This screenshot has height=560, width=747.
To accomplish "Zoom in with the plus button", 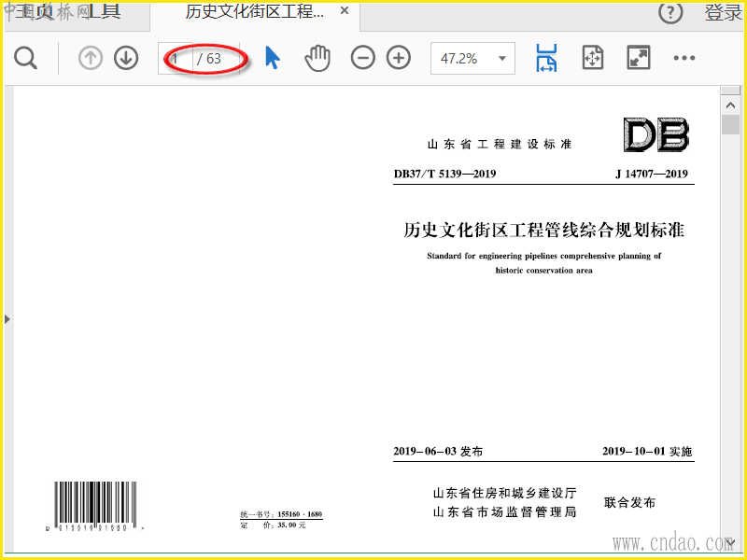I will coord(399,58).
